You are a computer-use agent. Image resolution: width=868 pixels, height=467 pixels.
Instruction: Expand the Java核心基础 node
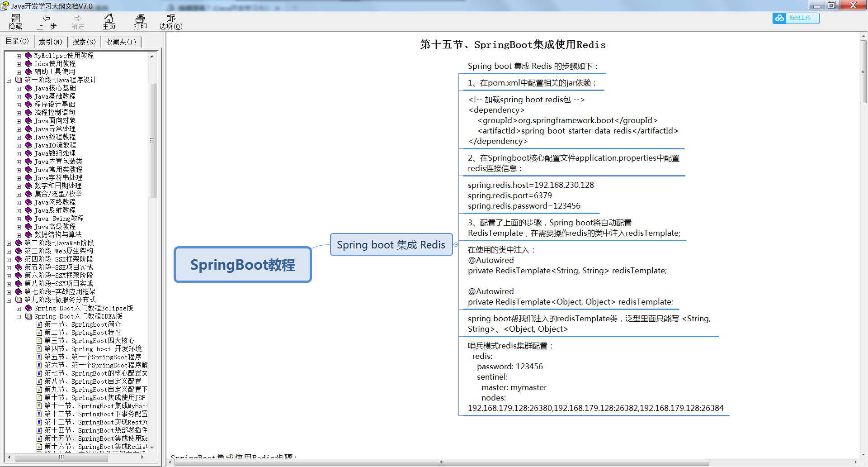(19, 89)
